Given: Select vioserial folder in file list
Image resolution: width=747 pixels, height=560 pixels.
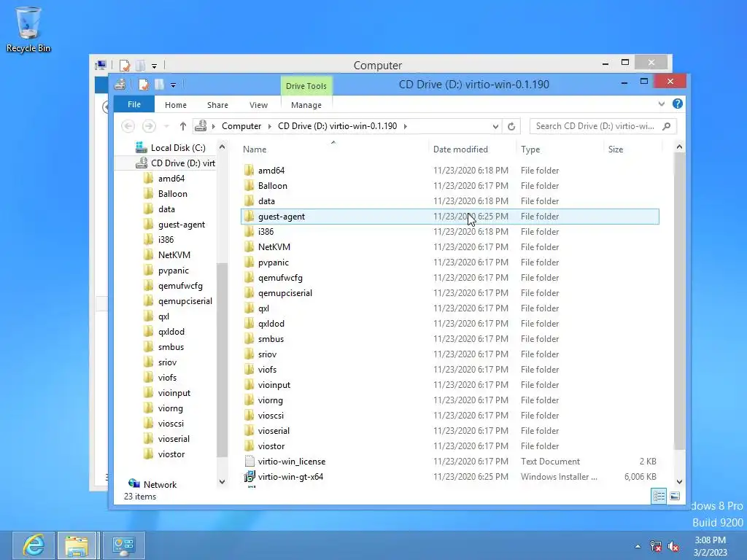Looking at the screenshot, I should (450, 431).
